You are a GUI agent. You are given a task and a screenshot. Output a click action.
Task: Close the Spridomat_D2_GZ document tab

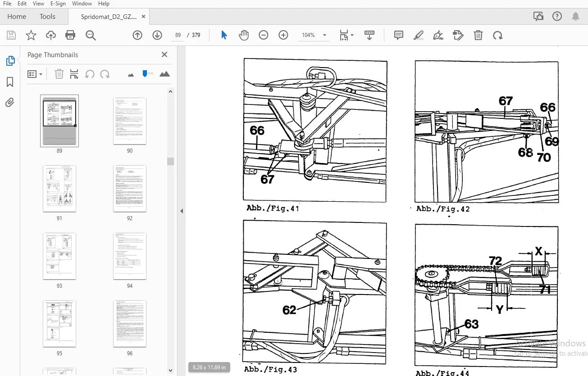pyautogui.click(x=143, y=17)
